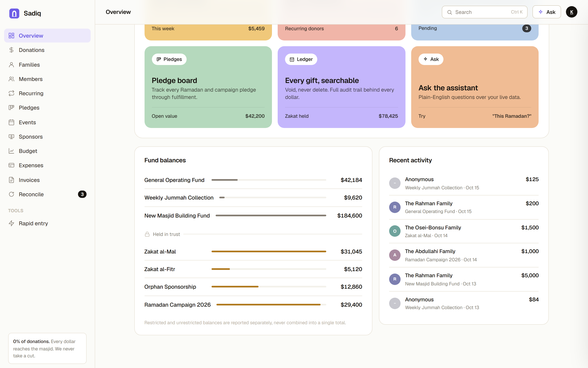
Task: Click the Rahman Family $5,000 avatar
Action: [x=395, y=279]
